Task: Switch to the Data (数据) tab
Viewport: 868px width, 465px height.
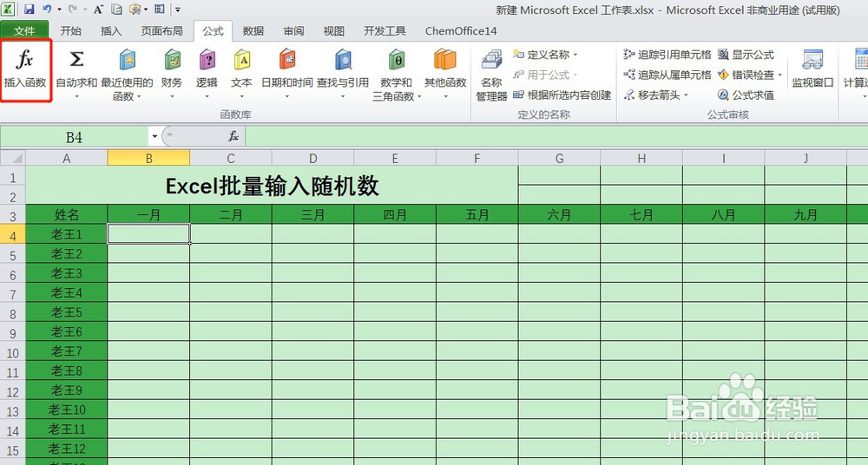Action: tap(253, 31)
